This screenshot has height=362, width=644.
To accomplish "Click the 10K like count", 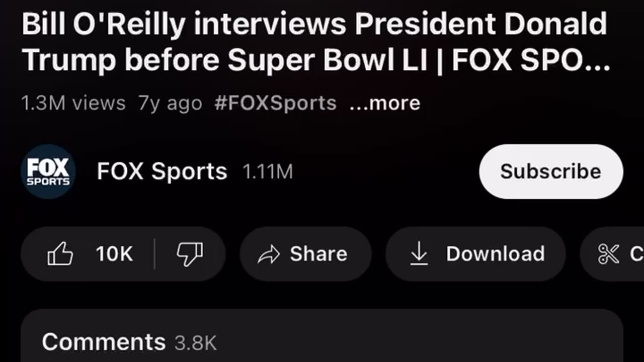I will (x=114, y=254).
